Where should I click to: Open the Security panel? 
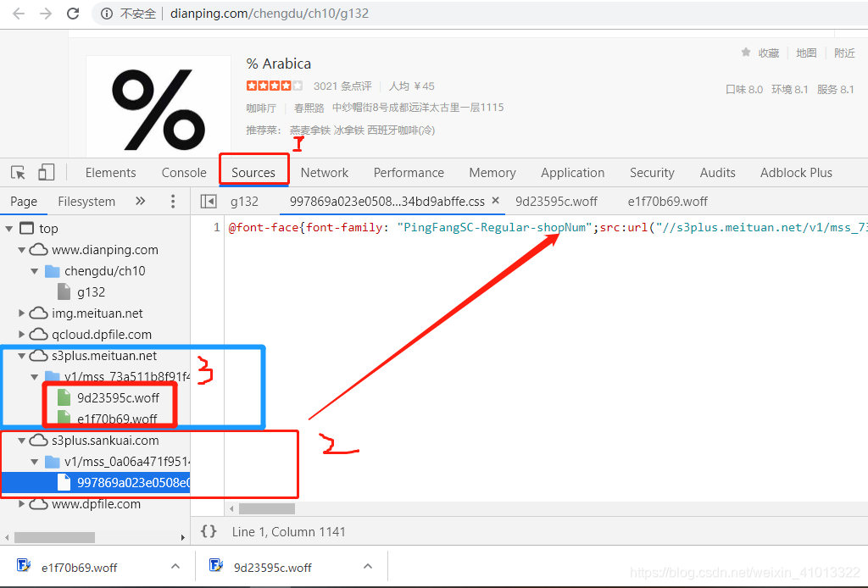(x=652, y=173)
